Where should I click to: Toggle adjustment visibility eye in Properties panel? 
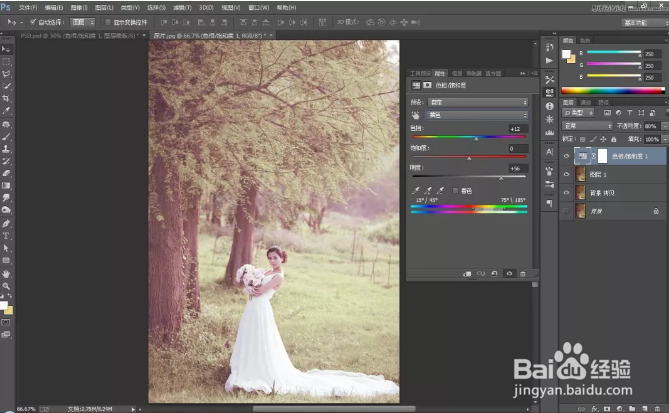(x=509, y=273)
